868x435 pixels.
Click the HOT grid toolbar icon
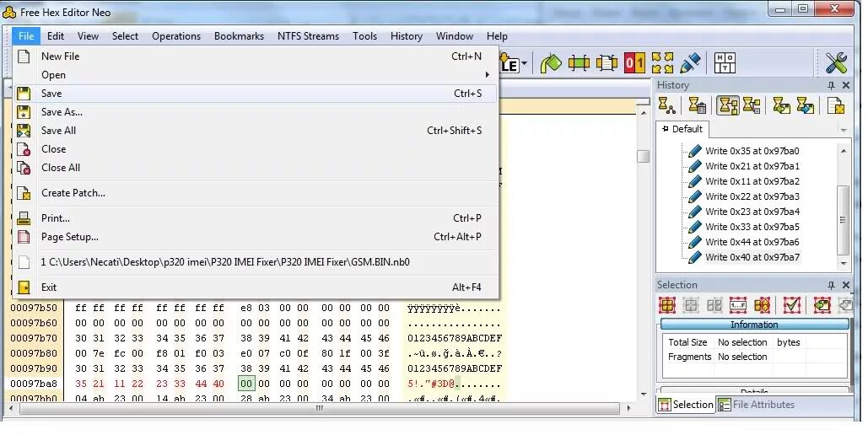[x=725, y=63]
